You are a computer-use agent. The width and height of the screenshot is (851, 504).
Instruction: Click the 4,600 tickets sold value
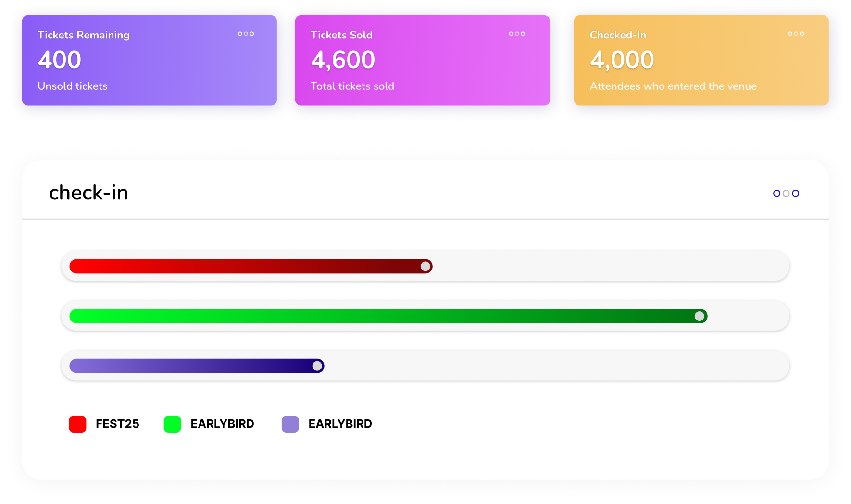(x=343, y=60)
